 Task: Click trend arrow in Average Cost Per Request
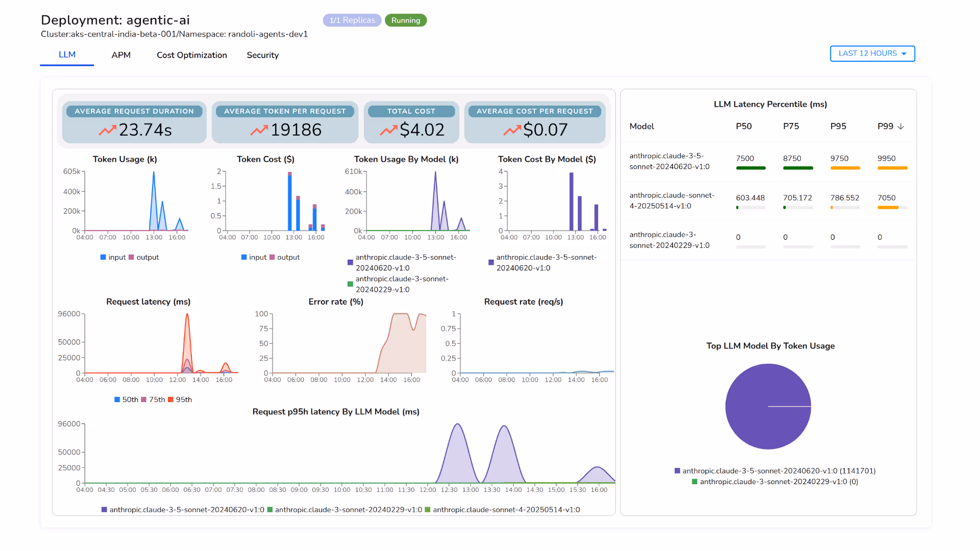(x=512, y=131)
